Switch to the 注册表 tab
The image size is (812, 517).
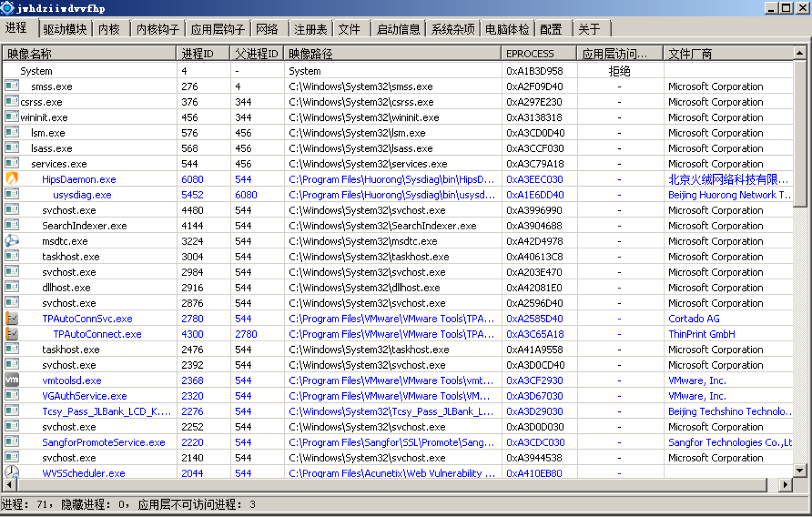[x=311, y=29]
